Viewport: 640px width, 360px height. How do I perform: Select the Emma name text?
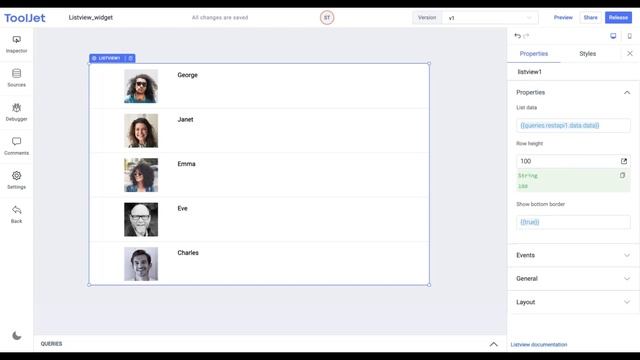186,164
